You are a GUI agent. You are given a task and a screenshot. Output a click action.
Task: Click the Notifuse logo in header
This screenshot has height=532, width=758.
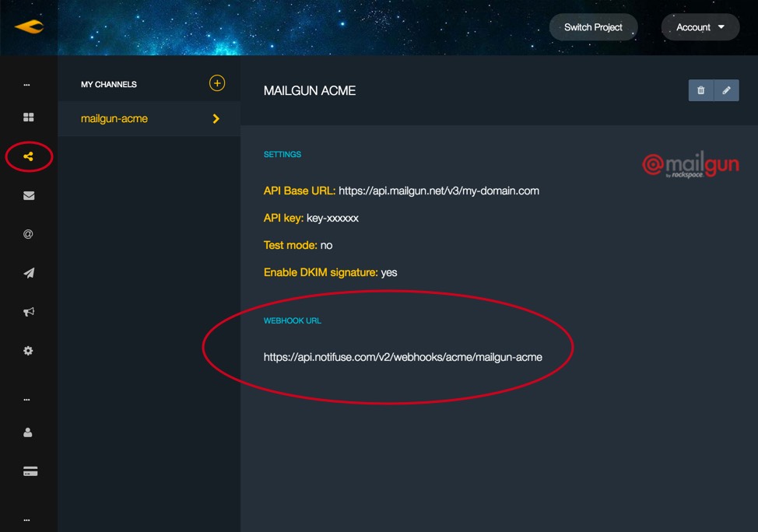coord(29,26)
